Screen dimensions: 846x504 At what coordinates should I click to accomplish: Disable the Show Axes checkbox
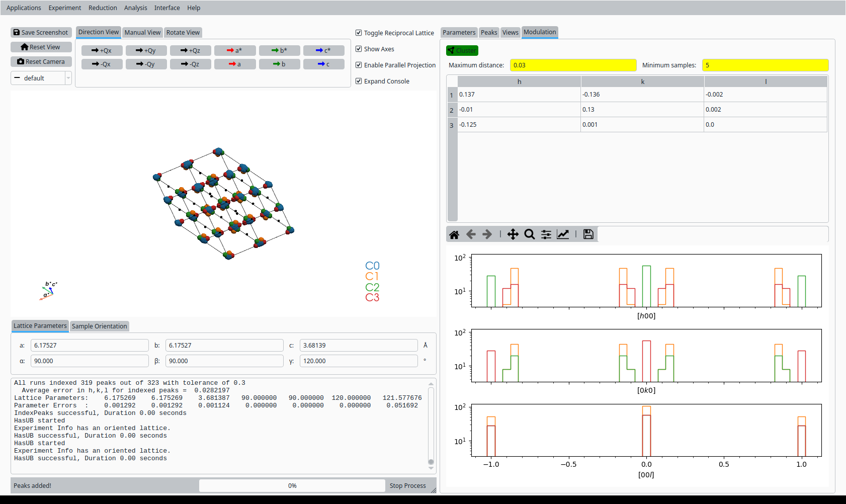[x=359, y=49]
